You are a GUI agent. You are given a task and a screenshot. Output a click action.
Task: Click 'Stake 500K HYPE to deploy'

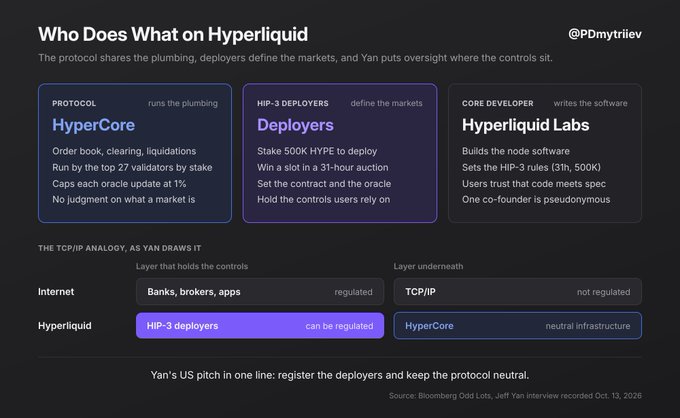tap(317, 151)
